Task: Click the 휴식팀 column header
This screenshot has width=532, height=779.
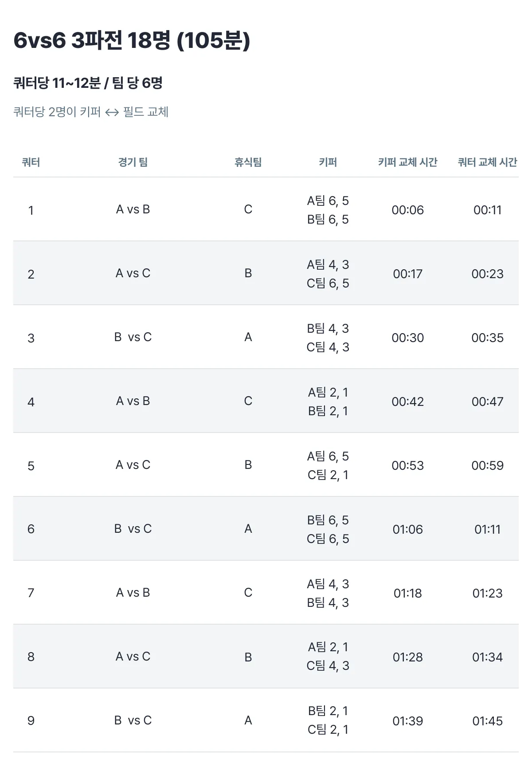Action: pyautogui.click(x=248, y=162)
